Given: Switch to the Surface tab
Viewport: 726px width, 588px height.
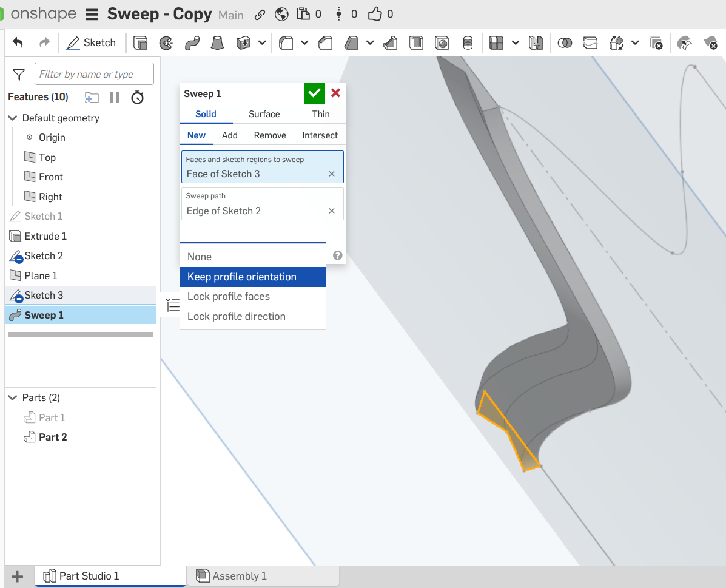Looking at the screenshot, I should pyautogui.click(x=264, y=114).
